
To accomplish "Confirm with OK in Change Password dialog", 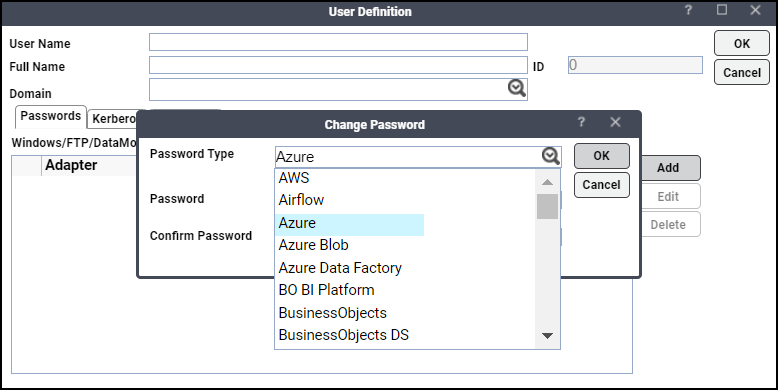I will pos(601,156).
